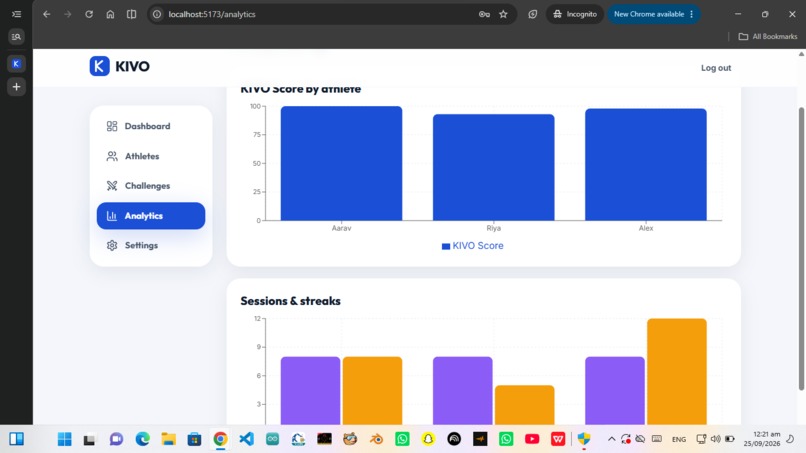Click the ENG language indicator
Image resolution: width=806 pixels, height=453 pixels.
click(x=679, y=439)
